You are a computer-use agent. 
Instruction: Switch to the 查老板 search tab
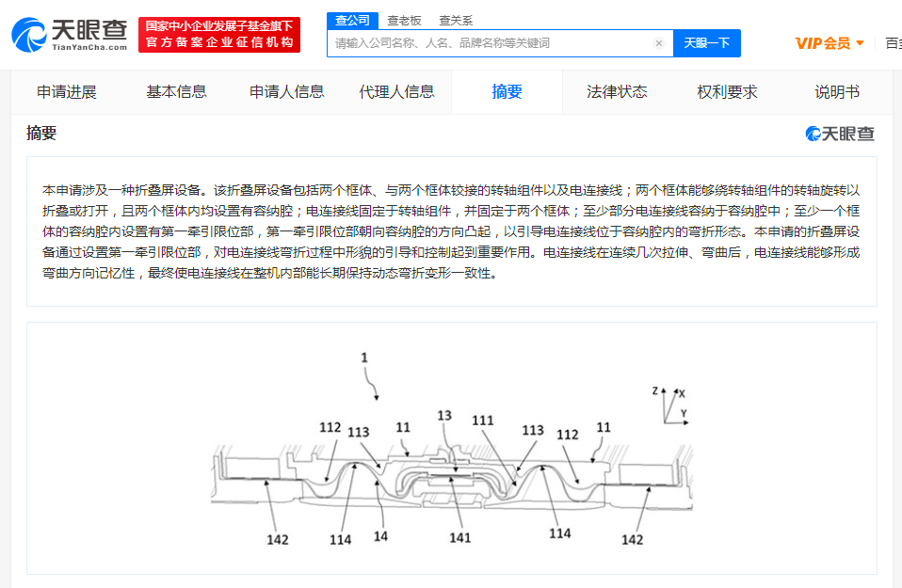(x=404, y=21)
